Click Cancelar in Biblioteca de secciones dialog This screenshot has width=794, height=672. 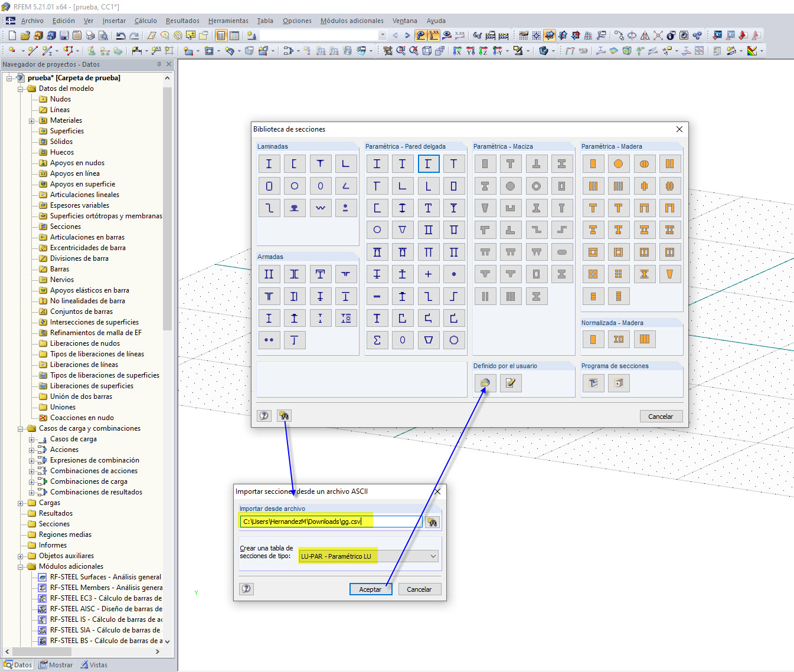(661, 417)
